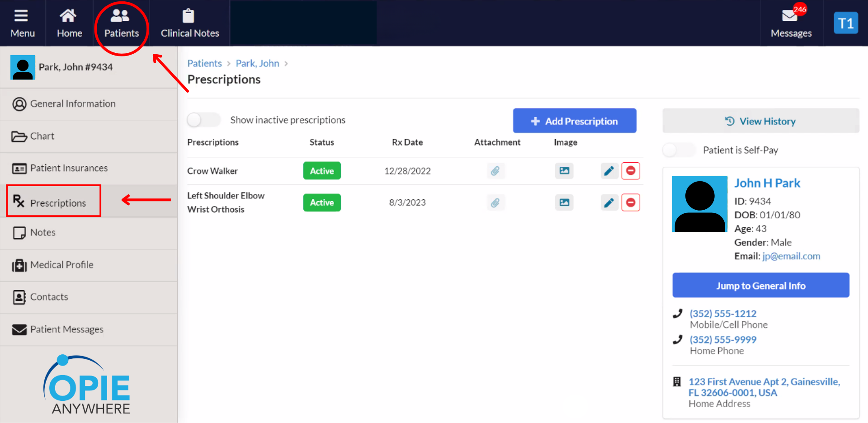Switch to Patient Insurances section

(x=69, y=168)
